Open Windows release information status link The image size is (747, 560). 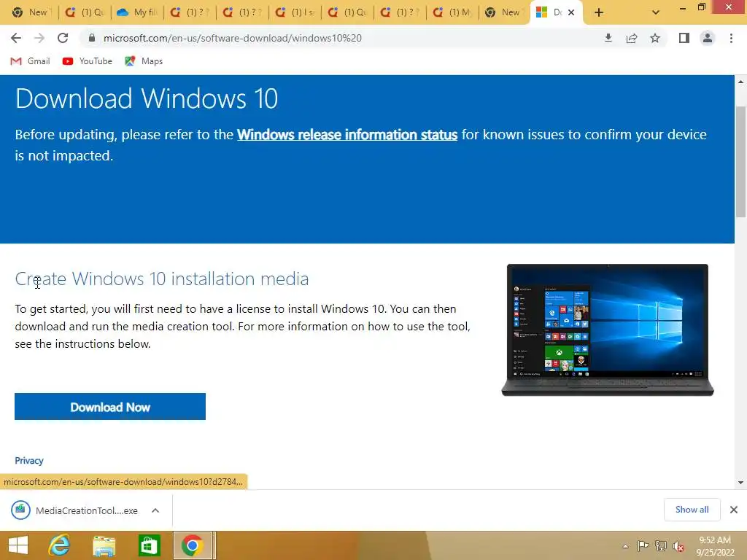pos(347,135)
